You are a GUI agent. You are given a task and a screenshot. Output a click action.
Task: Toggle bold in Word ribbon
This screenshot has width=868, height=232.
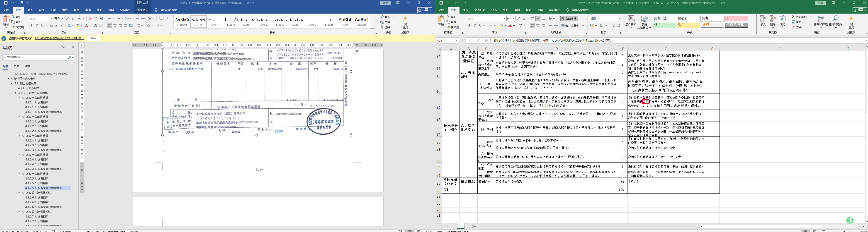pyautogui.click(x=31, y=26)
